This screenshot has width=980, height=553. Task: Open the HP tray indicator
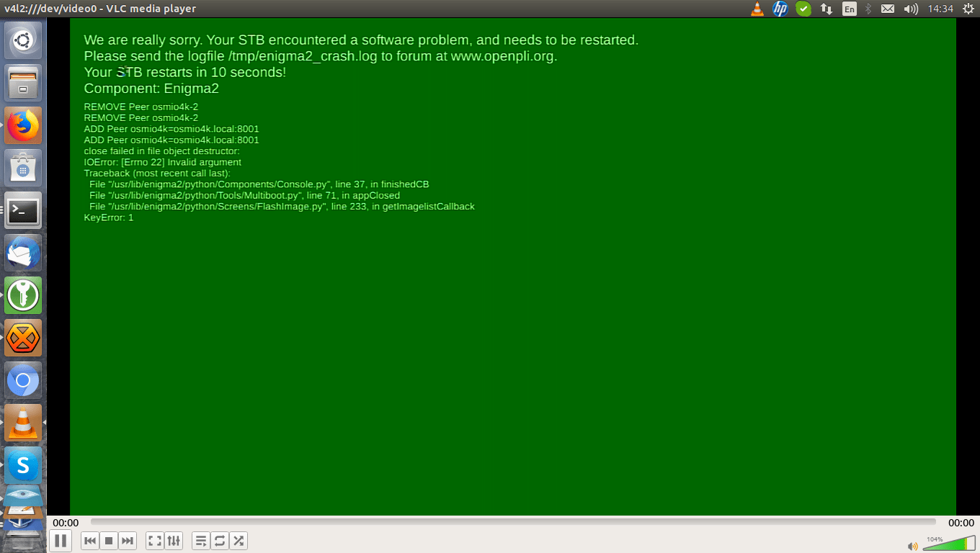coord(780,9)
